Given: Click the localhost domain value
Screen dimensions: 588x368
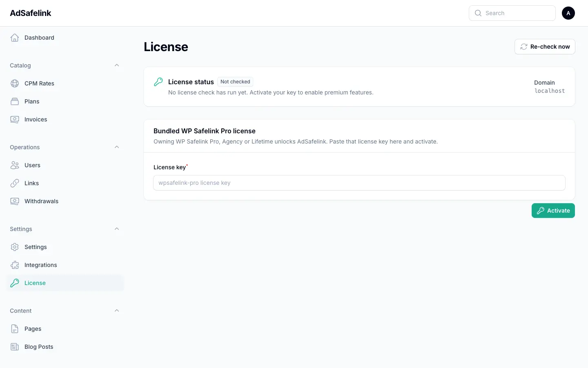Looking at the screenshot, I should click(x=550, y=91).
